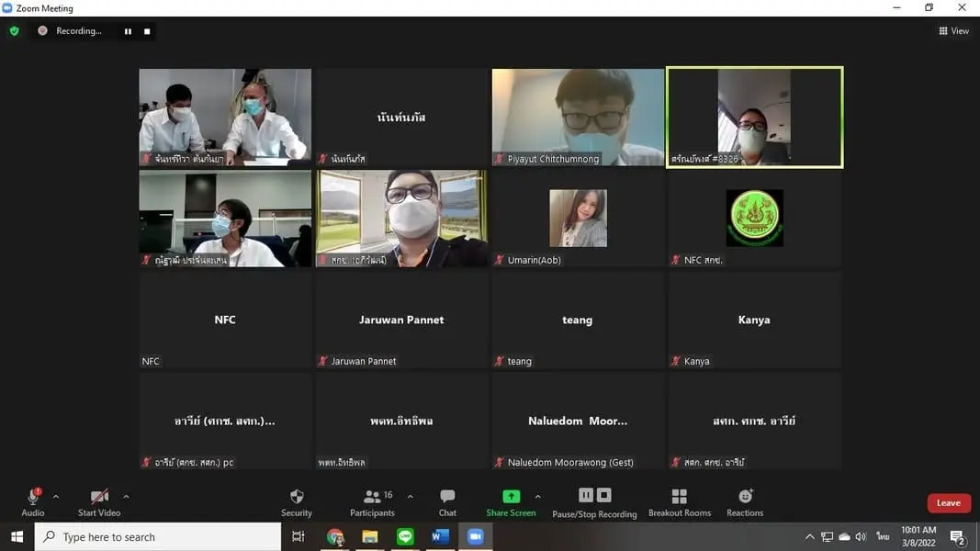Pause the recording from the top indicator
This screenshot has height=551, width=980.
tap(128, 31)
